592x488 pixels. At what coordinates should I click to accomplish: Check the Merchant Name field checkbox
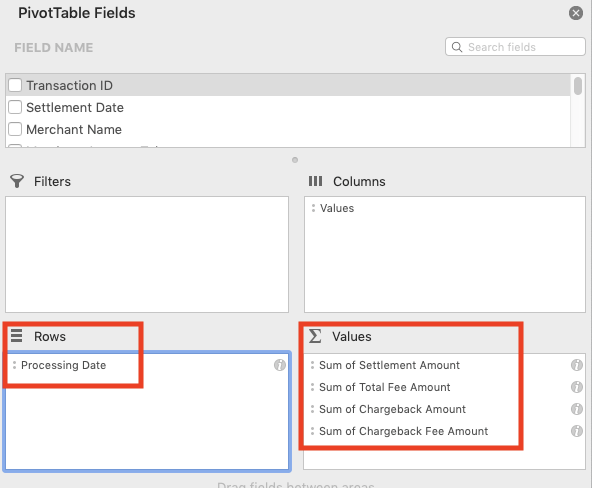coord(15,129)
